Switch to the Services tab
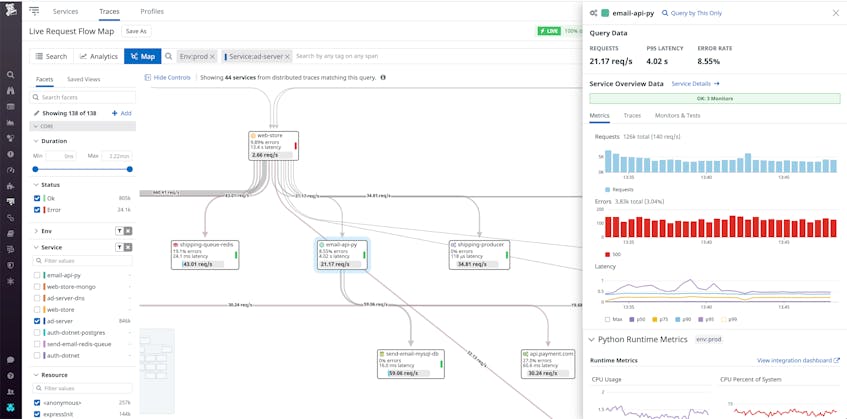 coord(65,11)
